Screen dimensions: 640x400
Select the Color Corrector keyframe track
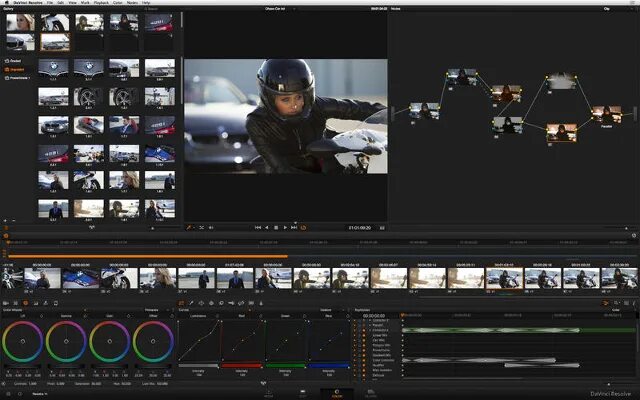[383, 360]
